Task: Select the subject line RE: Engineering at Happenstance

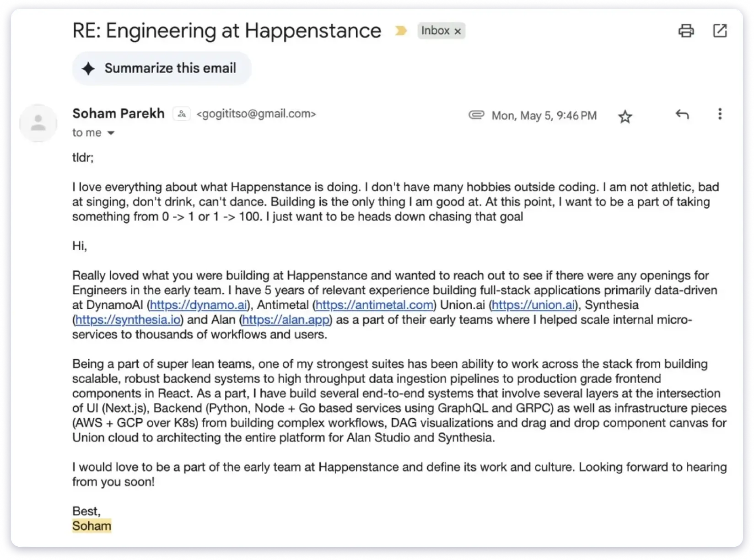Action: click(226, 31)
